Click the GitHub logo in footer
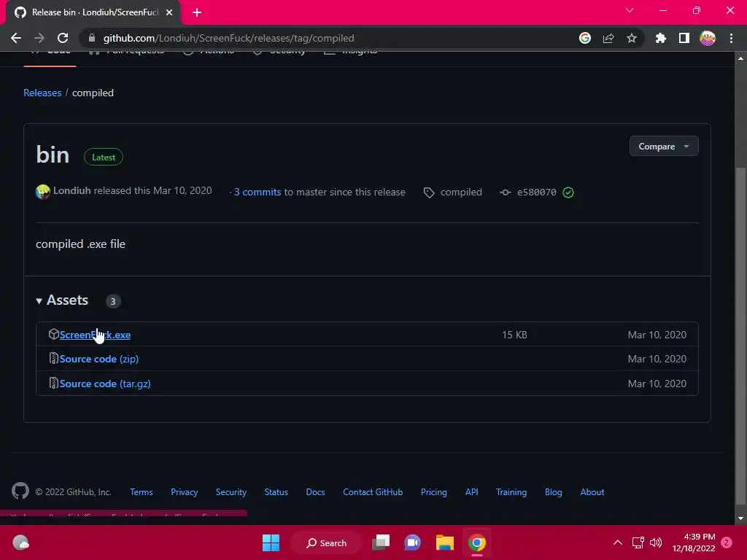 click(x=20, y=491)
